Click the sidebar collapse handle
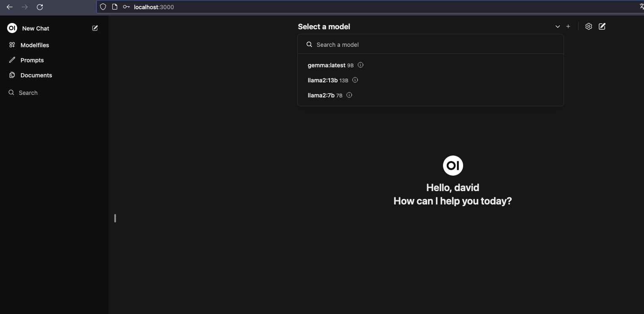The width and height of the screenshot is (644, 314). (x=115, y=218)
